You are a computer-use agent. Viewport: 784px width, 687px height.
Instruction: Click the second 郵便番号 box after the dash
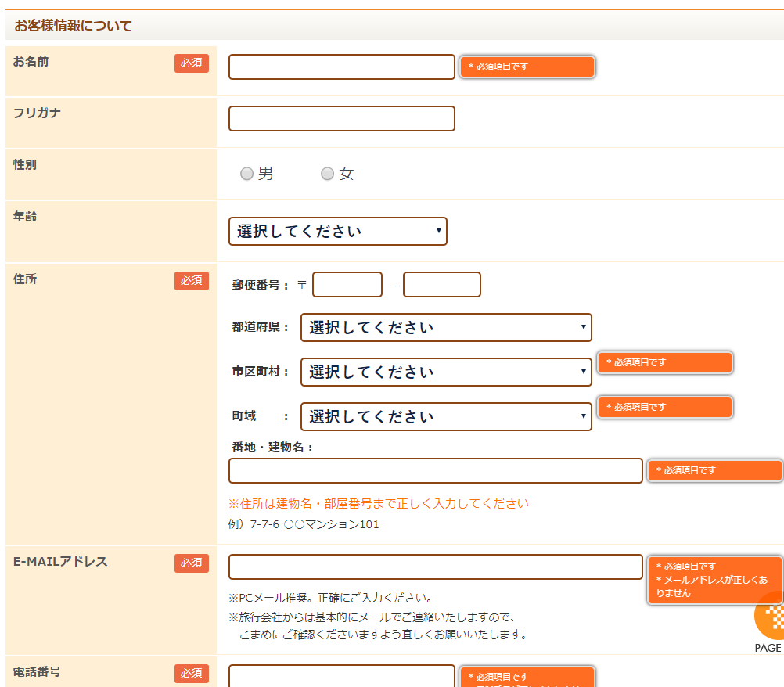441,285
